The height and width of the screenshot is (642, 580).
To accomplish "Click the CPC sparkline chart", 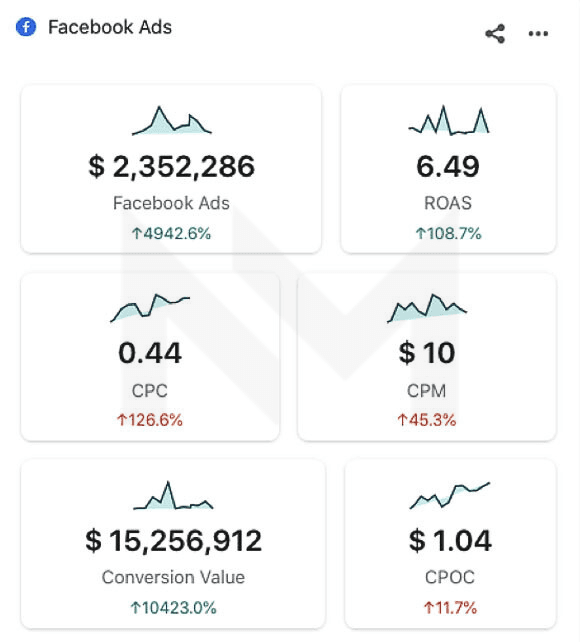I will tap(150, 307).
